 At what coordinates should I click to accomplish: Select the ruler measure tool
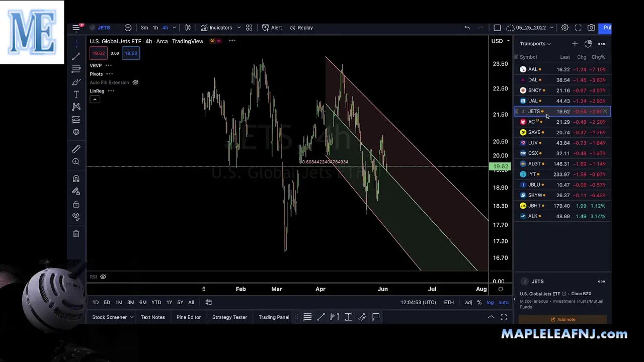76,149
